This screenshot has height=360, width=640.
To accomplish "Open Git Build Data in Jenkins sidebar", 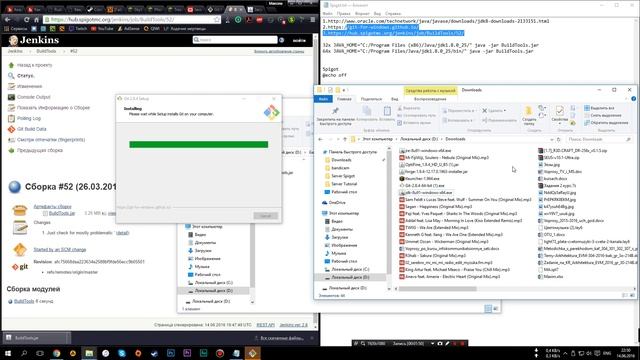I will pyautogui.click(x=31, y=129).
